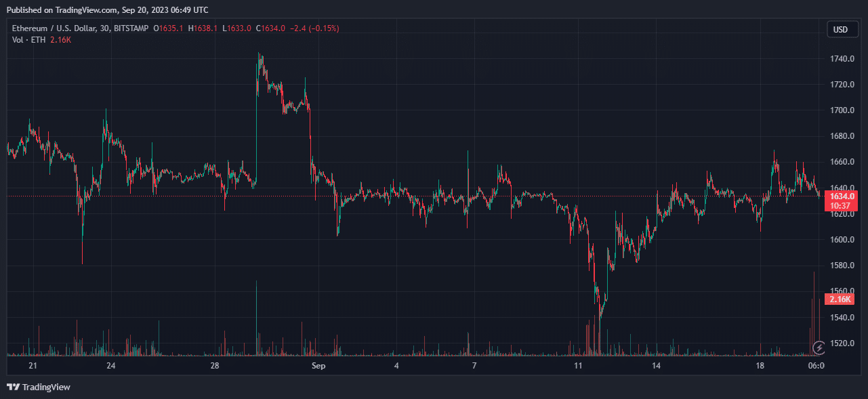Click the 1600.0 price level on the price axis
This screenshot has width=868, height=399.
click(x=842, y=240)
